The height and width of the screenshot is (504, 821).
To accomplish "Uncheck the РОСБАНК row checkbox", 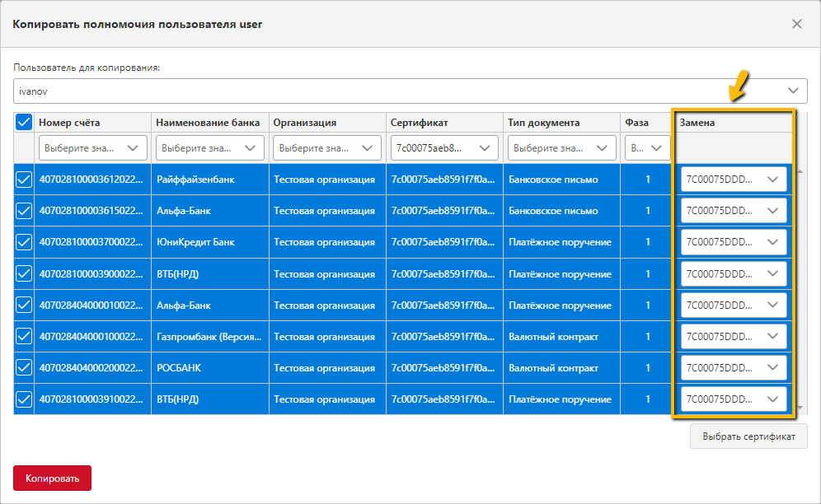I will tap(24, 368).
